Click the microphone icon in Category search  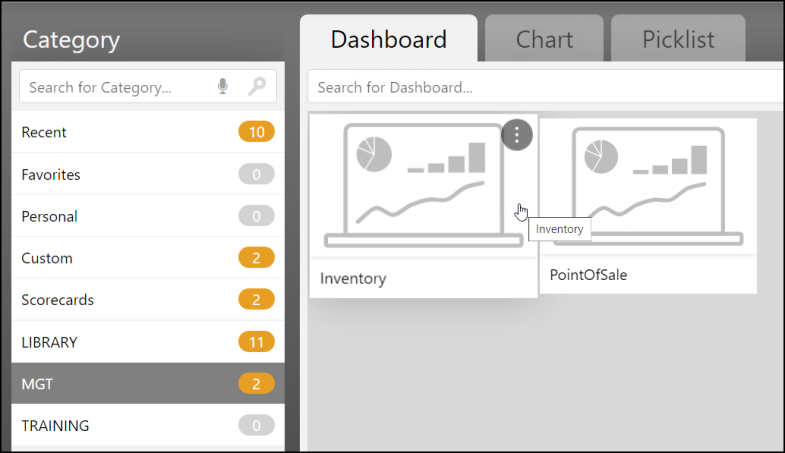click(223, 87)
